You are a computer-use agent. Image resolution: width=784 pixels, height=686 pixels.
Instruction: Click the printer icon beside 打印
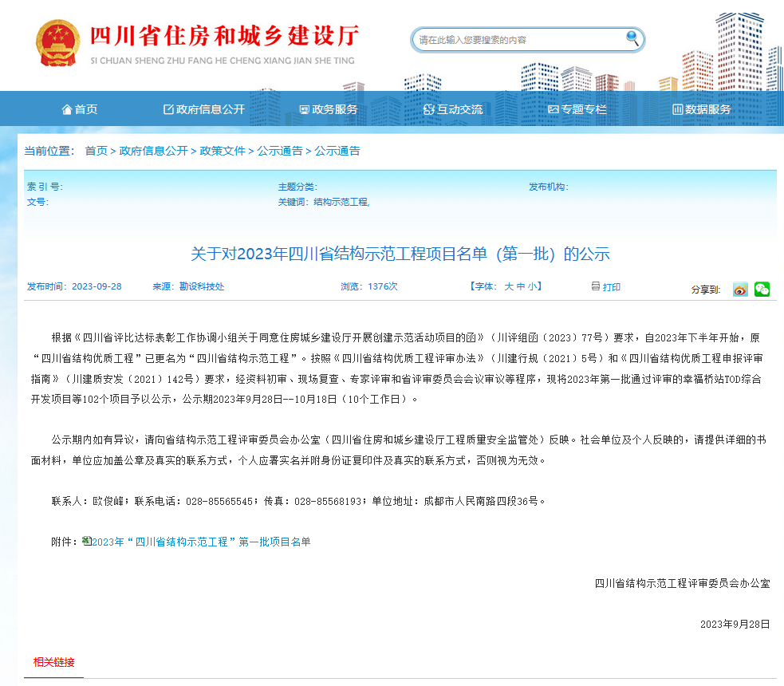pos(596,286)
